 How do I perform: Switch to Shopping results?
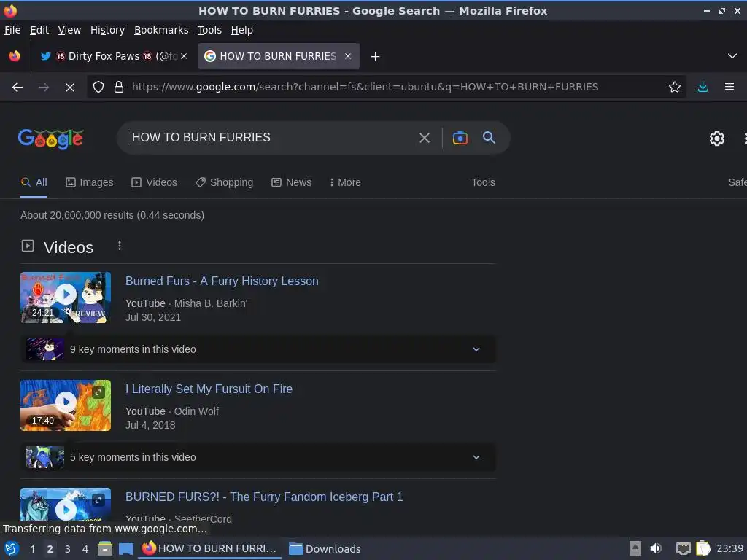click(224, 182)
